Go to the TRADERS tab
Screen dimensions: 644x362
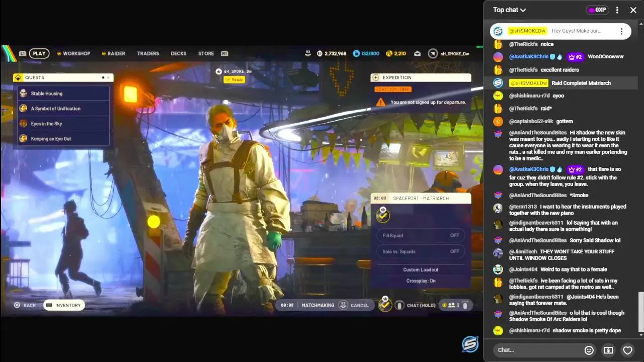(x=148, y=53)
